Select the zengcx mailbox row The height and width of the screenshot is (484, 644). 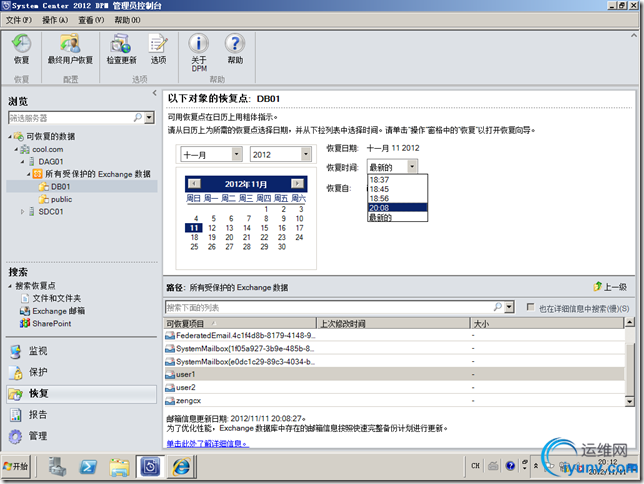394,401
